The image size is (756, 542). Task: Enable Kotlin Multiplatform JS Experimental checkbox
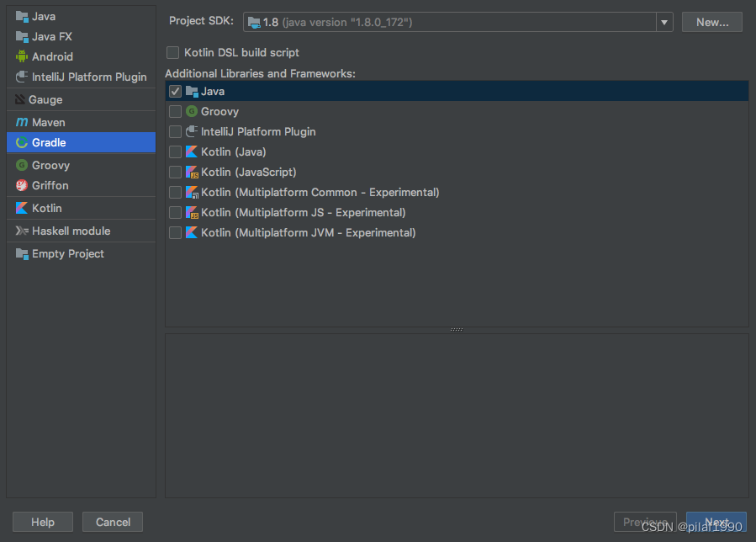click(176, 213)
